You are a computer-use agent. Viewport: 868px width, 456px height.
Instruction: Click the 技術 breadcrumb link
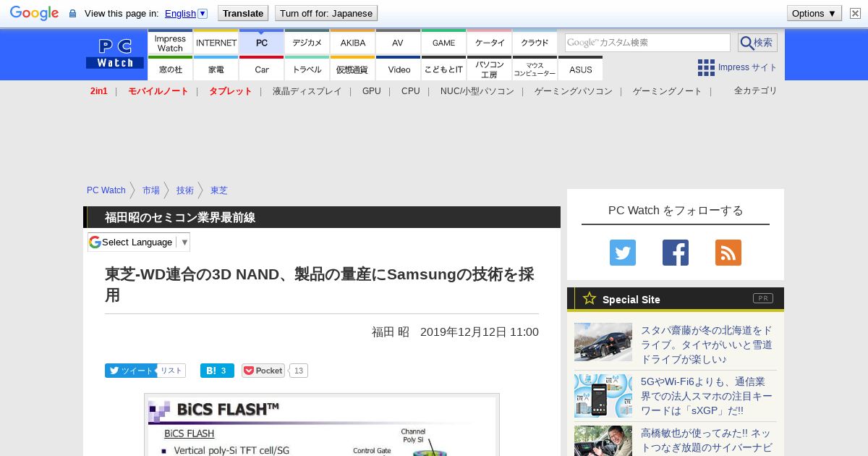[185, 190]
